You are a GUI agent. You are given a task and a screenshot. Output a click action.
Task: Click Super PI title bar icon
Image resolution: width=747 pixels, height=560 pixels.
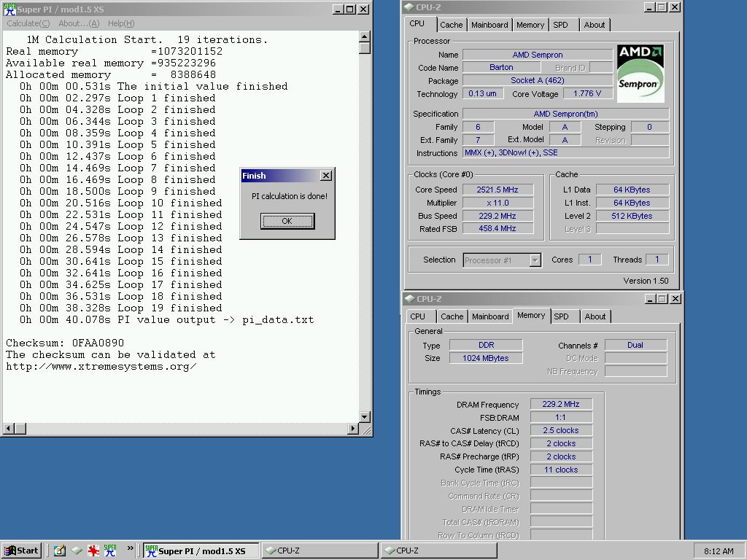point(9,9)
